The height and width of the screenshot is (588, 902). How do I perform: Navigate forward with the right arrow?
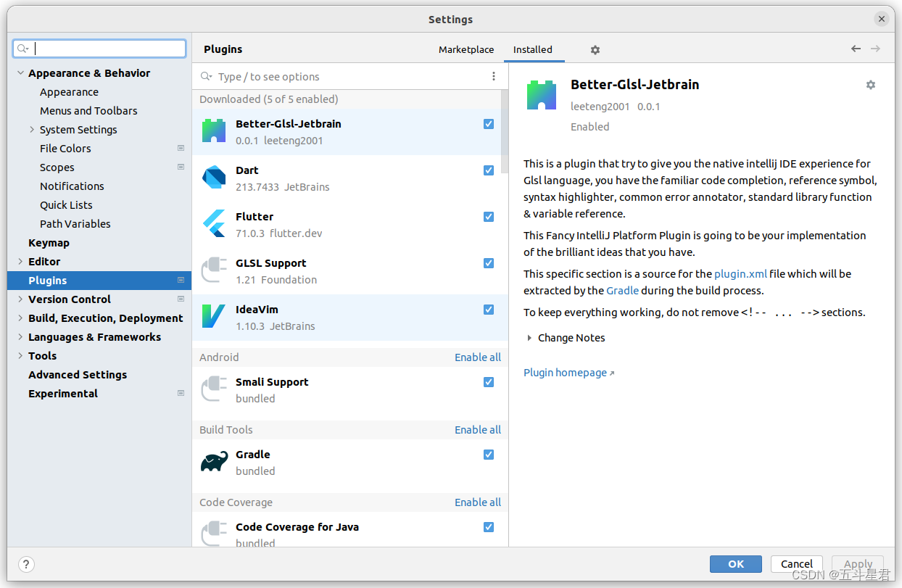[875, 49]
